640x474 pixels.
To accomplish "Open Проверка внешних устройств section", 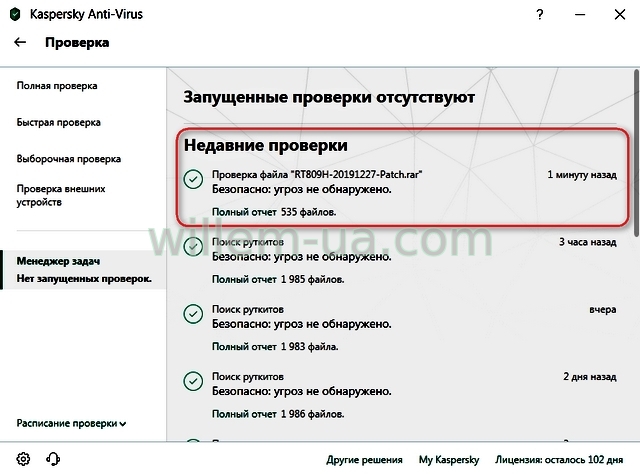I will point(61,195).
